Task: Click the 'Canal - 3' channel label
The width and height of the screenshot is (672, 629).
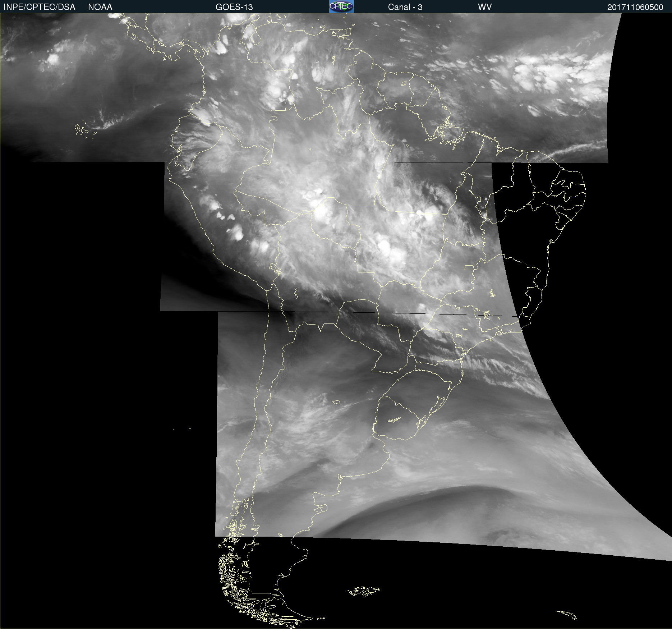Action: click(x=405, y=7)
